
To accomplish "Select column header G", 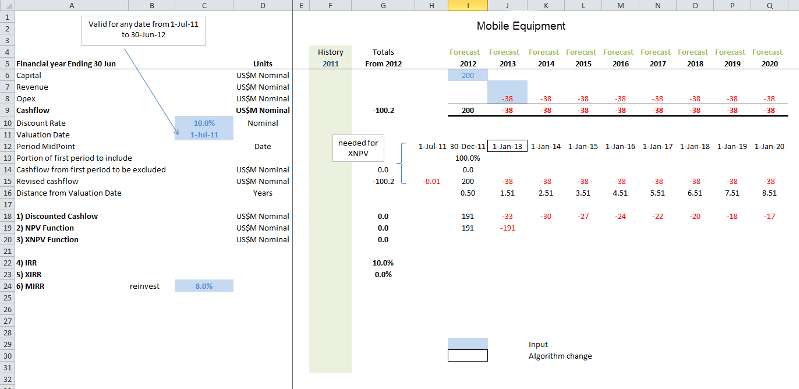I will pos(383,6).
